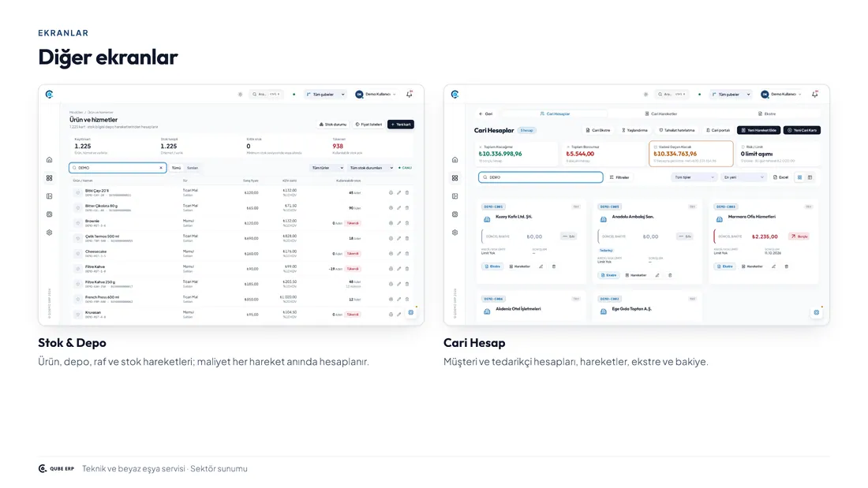Select the Vadesi Geçen Alacak summary card

[691, 153]
